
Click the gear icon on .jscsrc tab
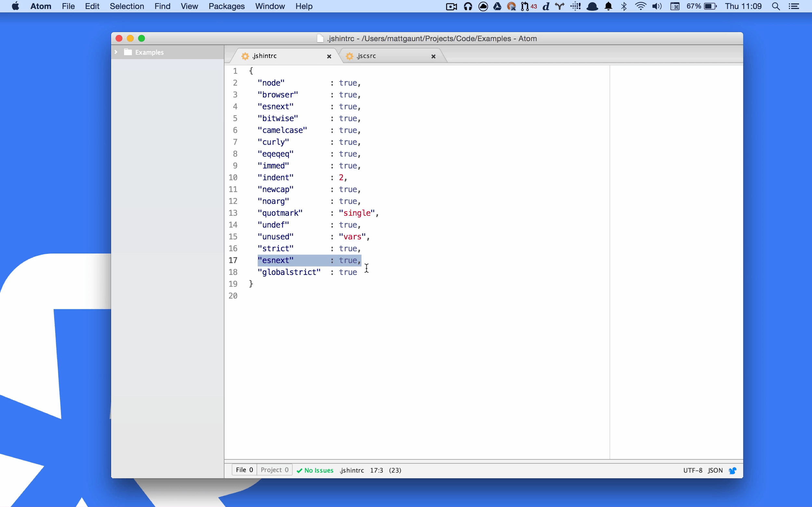[349, 56]
